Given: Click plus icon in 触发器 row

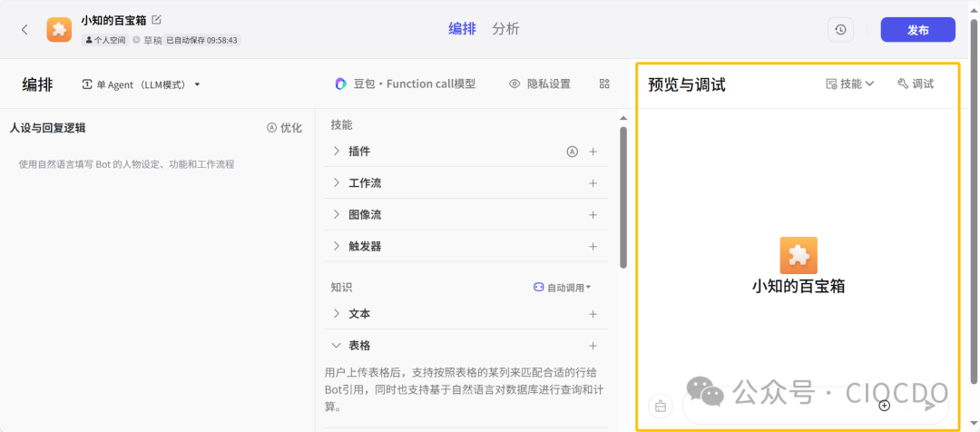Looking at the screenshot, I should (593, 246).
